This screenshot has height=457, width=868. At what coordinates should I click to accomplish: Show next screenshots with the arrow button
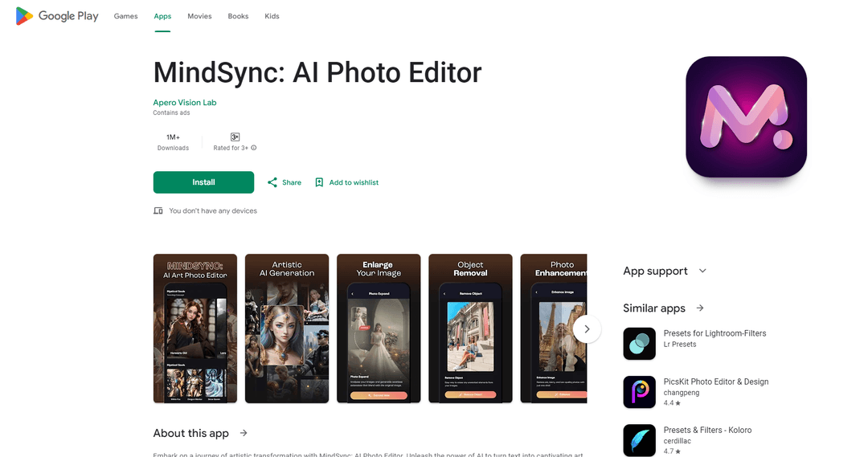pos(587,329)
